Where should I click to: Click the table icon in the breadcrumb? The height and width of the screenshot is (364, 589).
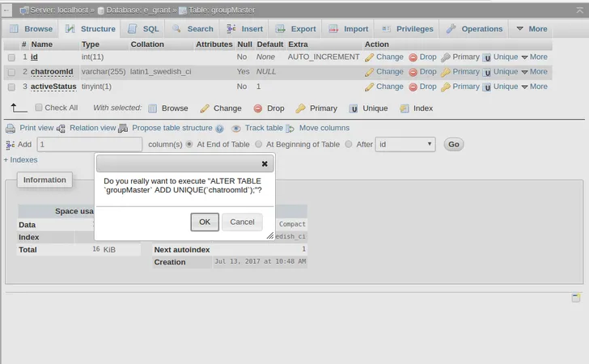coord(183,11)
